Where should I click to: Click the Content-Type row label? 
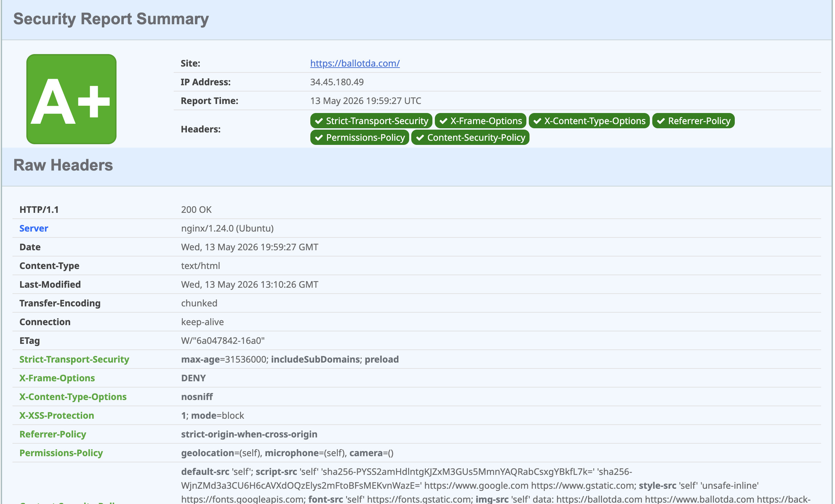click(x=49, y=266)
